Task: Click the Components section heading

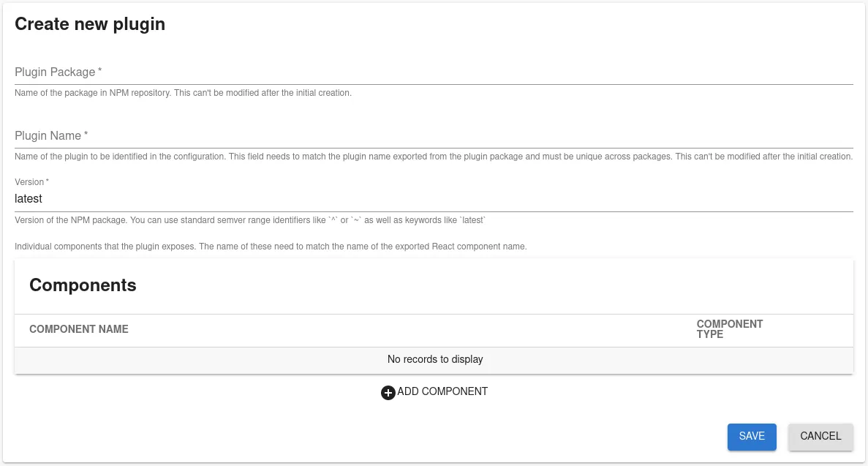Action: [83, 285]
